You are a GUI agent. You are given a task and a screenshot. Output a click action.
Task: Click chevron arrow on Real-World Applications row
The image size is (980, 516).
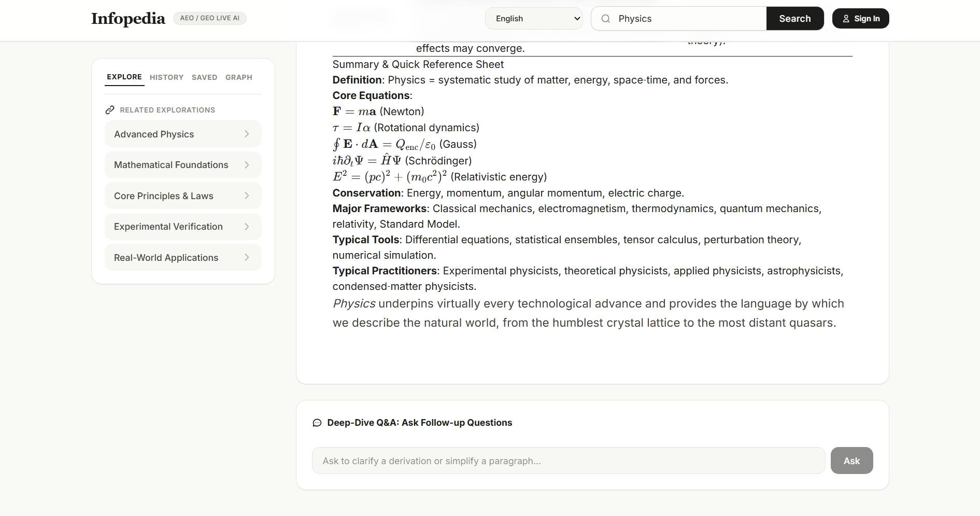pyautogui.click(x=247, y=257)
